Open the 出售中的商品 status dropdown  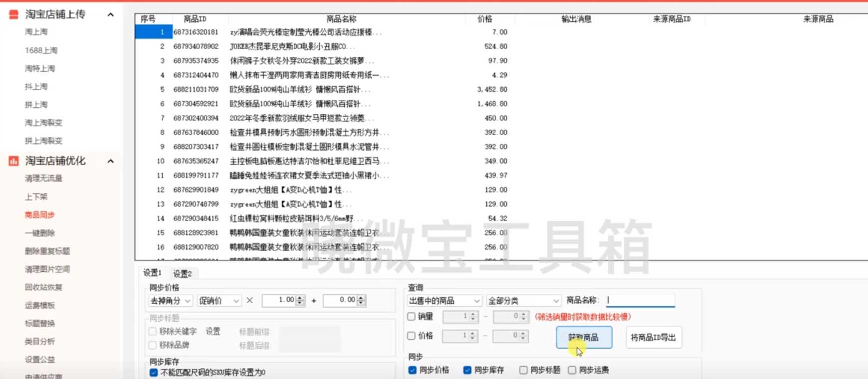[x=444, y=301]
